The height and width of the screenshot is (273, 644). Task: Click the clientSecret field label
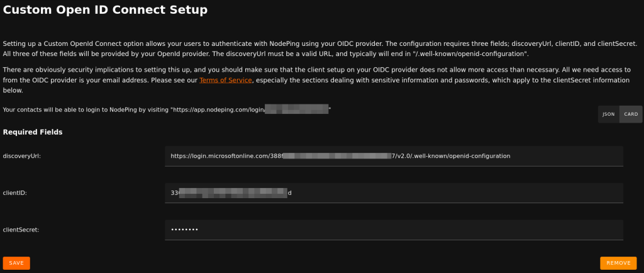click(x=21, y=230)
